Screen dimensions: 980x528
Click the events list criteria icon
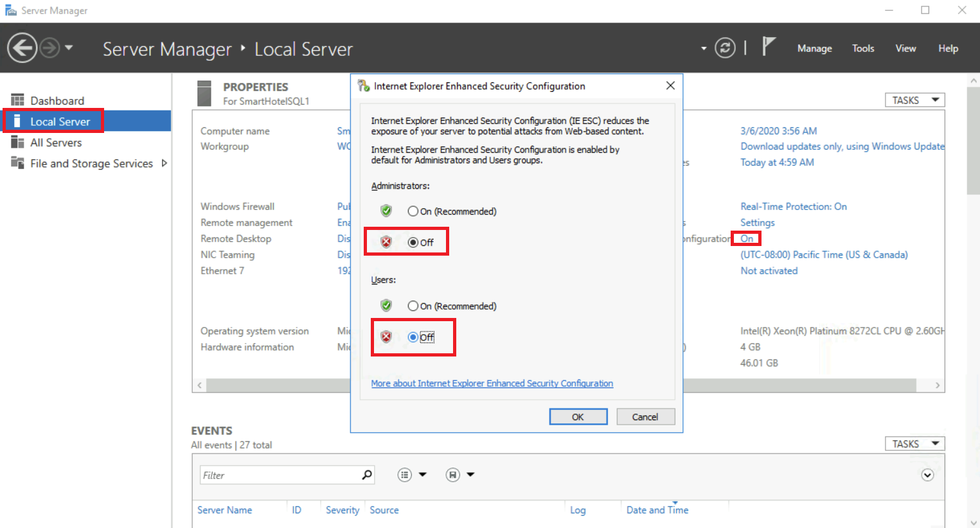tap(404, 475)
